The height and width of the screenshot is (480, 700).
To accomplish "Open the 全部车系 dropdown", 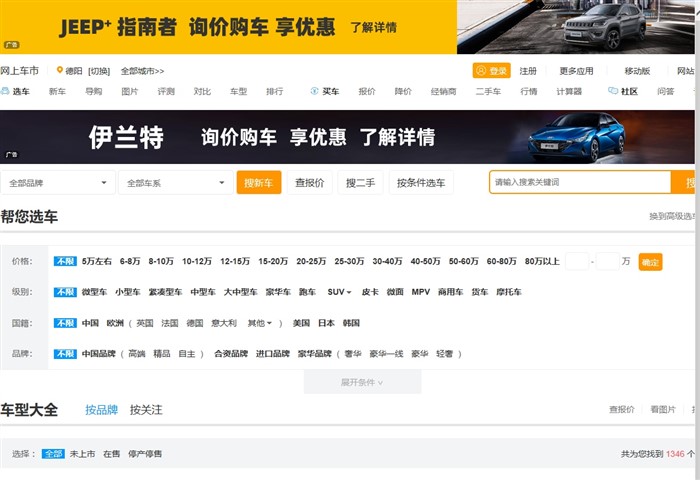I will tap(175, 183).
